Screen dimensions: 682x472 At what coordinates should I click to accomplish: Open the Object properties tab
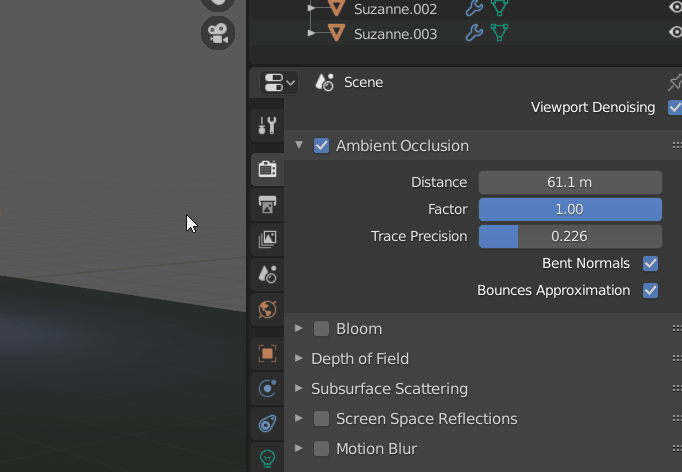pyautogui.click(x=267, y=353)
